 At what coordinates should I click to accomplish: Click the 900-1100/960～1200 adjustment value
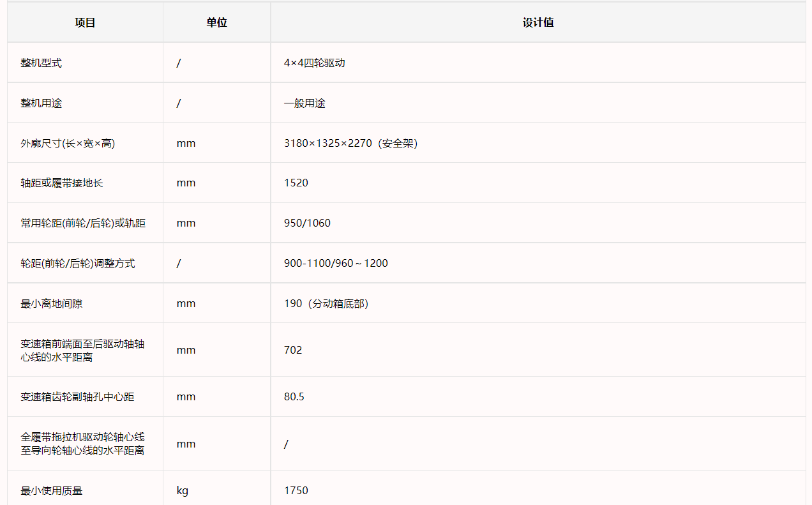[x=336, y=264]
